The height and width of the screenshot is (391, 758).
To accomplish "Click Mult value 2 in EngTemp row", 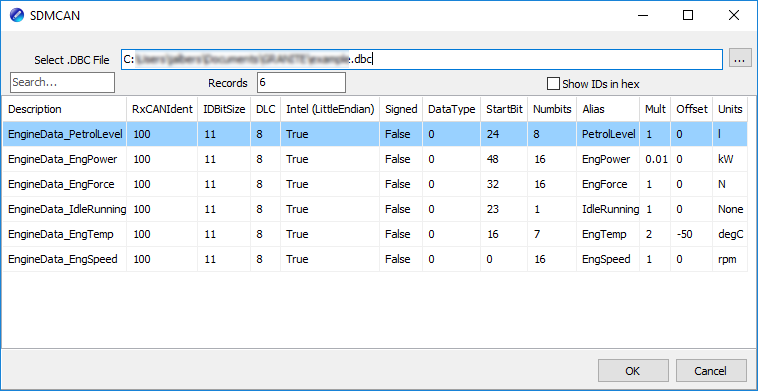I will coord(655,234).
